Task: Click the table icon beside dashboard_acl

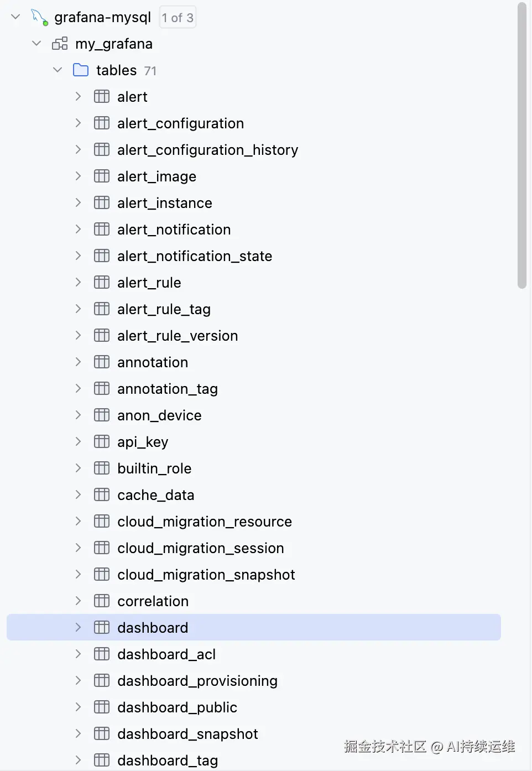Action: (x=101, y=654)
